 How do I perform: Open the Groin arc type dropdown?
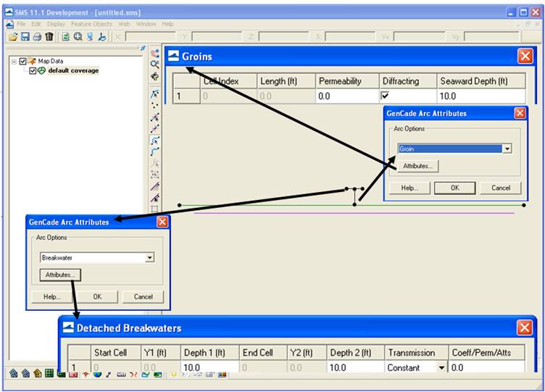tap(507, 149)
